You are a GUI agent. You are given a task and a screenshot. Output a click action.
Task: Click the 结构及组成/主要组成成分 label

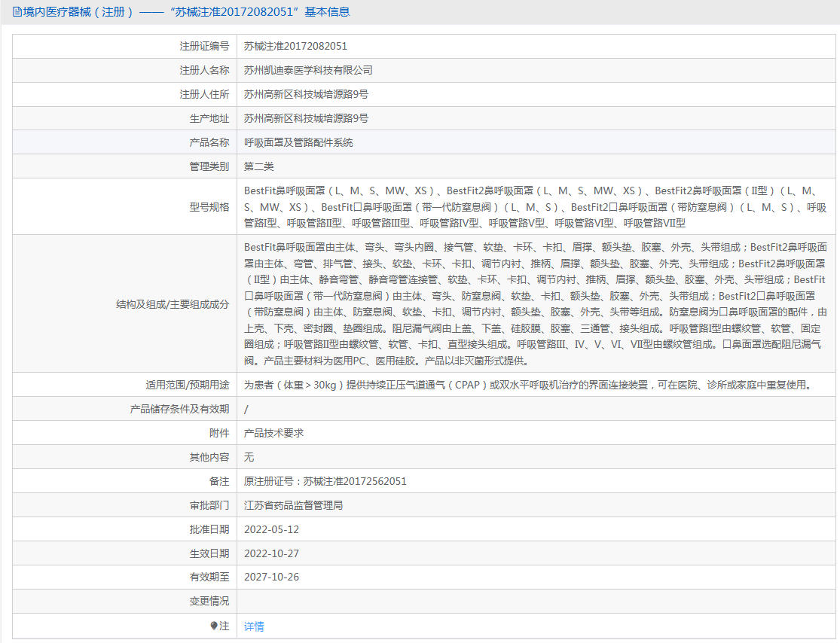coord(173,304)
